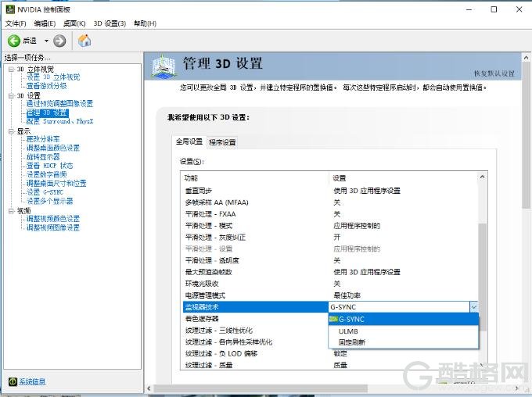Click the Home house icon

84,41
